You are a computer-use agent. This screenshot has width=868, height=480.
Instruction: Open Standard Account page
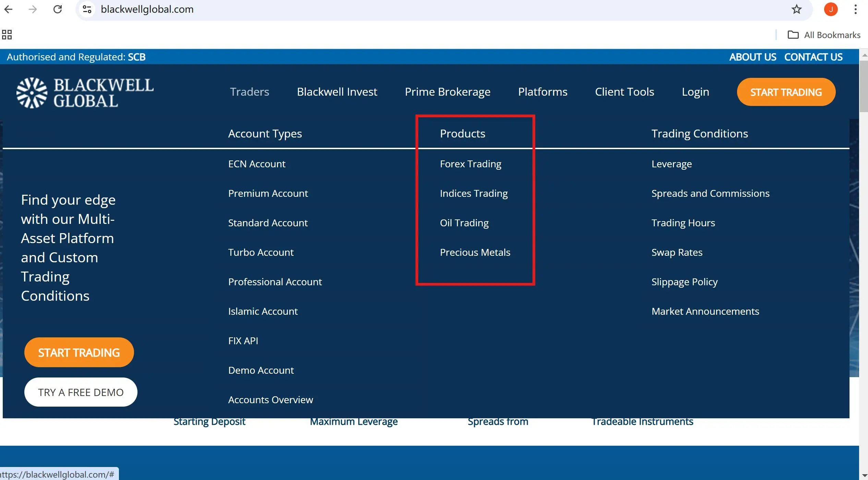(x=268, y=223)
